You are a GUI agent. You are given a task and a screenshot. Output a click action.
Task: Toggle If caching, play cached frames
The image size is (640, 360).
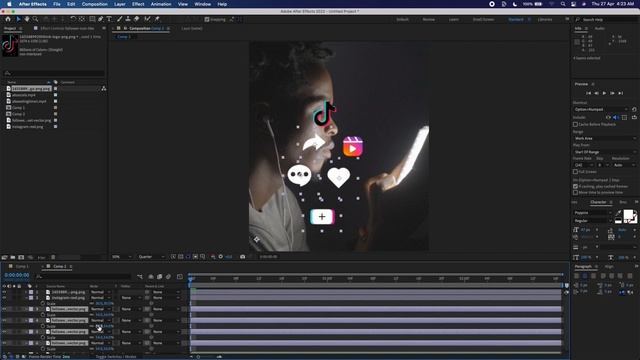[x=576, y=186]
